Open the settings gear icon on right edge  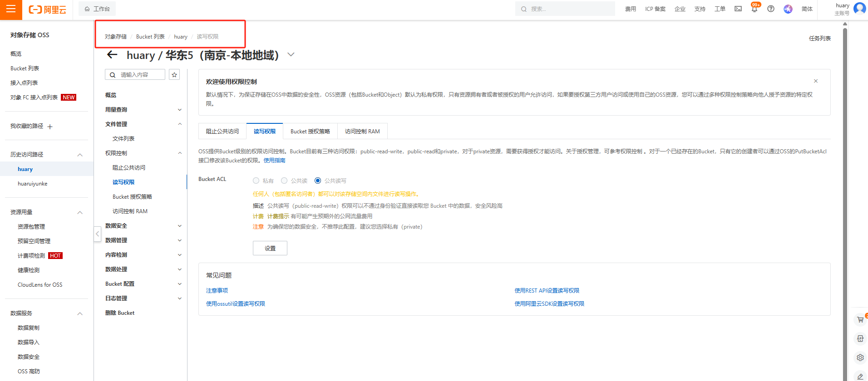click(860, 357)
